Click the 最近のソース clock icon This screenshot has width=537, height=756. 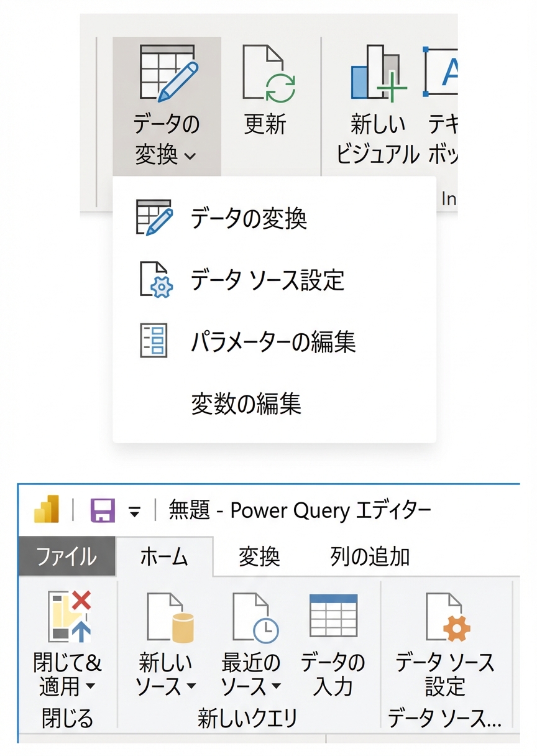pyautogui.click(x=256, y=617)
